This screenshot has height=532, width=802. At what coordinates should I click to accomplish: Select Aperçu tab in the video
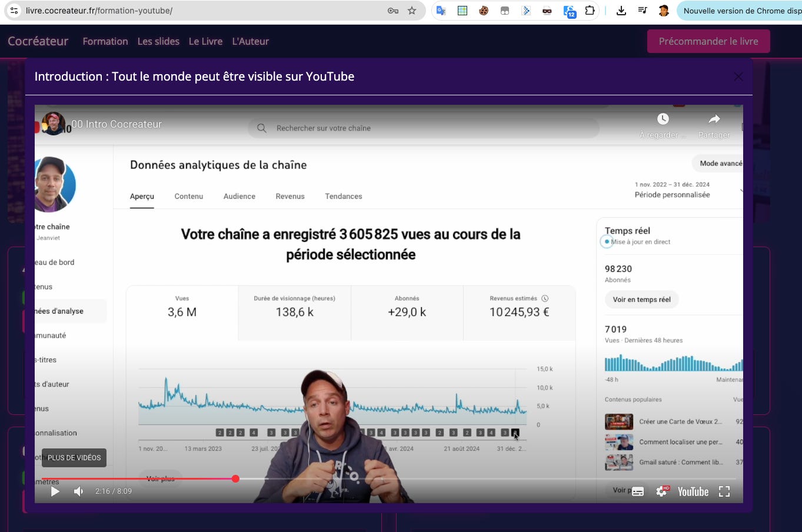click(x=142, y=197)
